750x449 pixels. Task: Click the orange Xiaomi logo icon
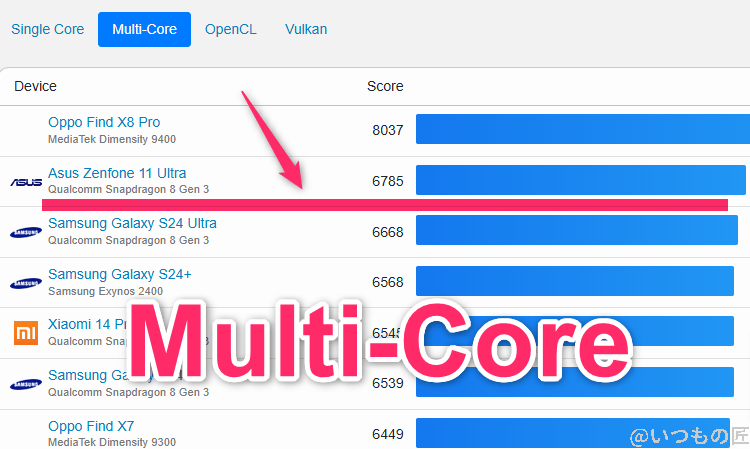pos(26,333)
